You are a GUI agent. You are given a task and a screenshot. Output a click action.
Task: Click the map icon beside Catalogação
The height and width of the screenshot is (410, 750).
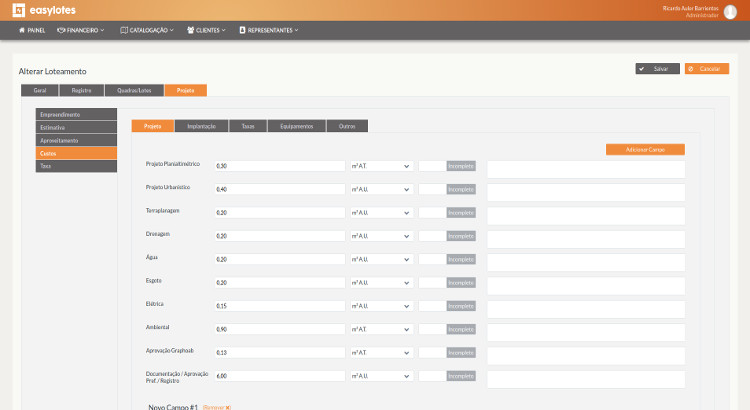click(124, 30)
